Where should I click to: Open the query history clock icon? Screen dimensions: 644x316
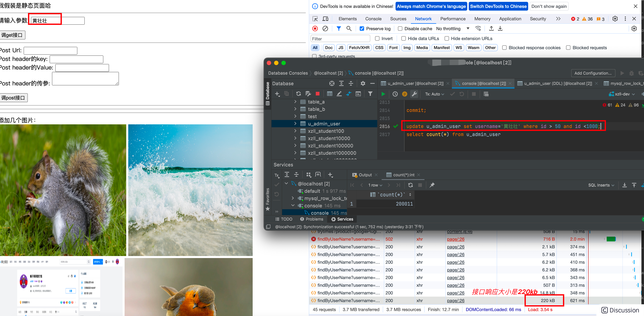tap(395, 94)
